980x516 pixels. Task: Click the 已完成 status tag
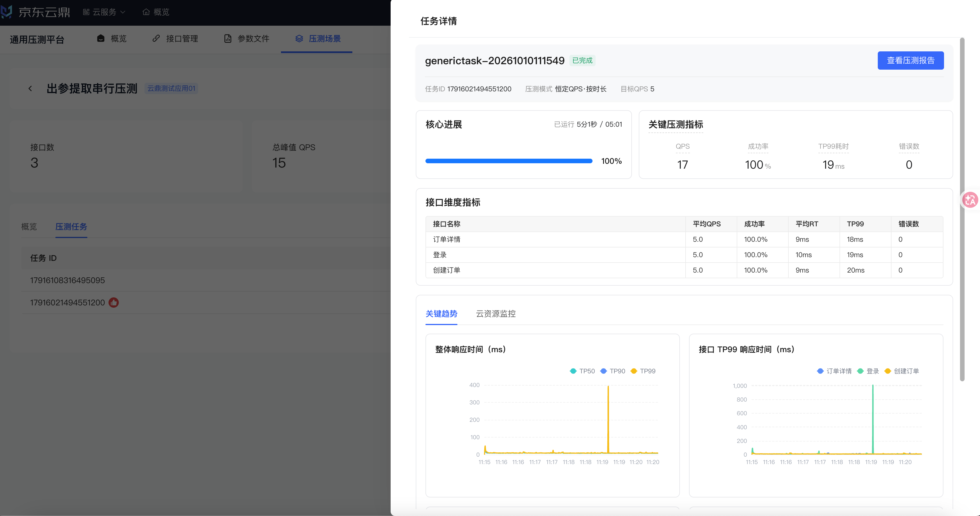pos(582,61)
